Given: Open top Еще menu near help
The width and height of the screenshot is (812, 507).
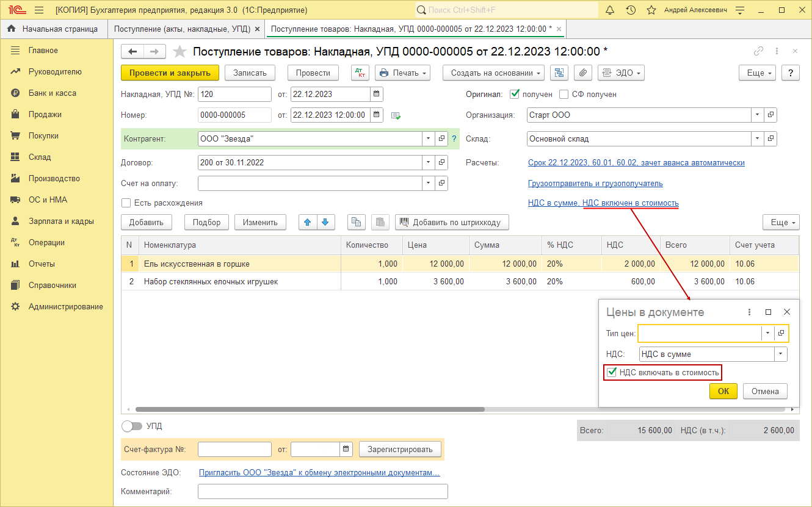Looking at the screenshot, I should click(x=757, y=73).
